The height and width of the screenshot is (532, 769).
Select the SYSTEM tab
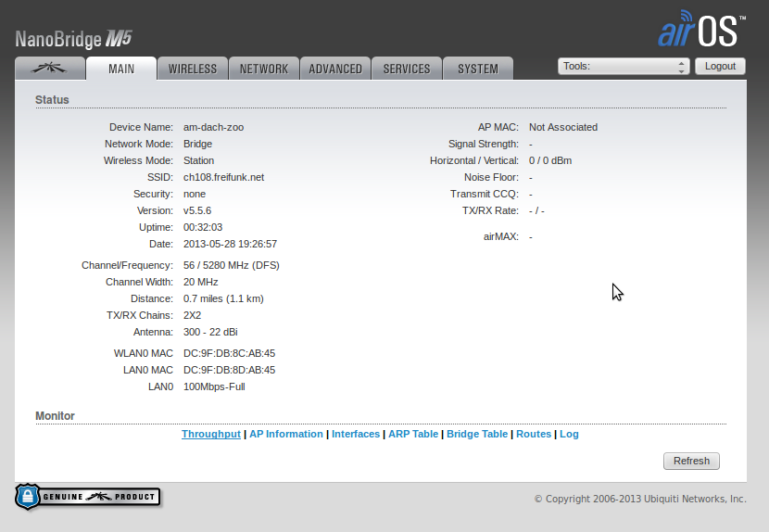[x=478, y=69]
